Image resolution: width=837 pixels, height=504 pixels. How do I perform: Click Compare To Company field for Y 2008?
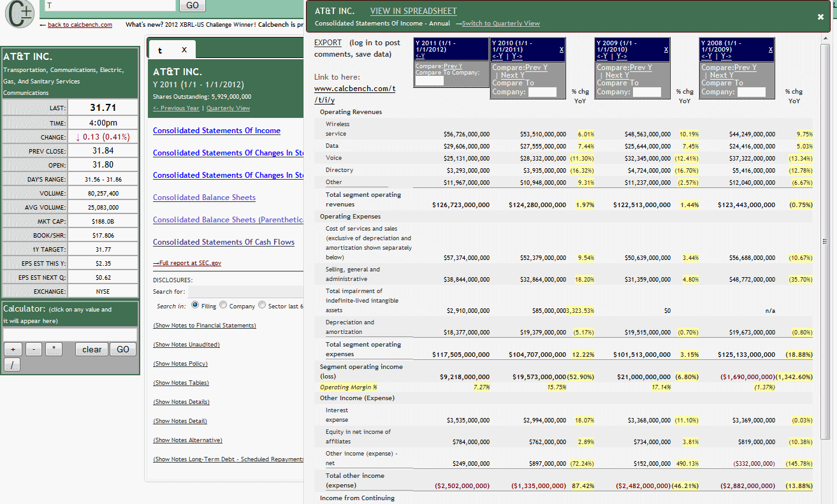(x=752, y=92)
